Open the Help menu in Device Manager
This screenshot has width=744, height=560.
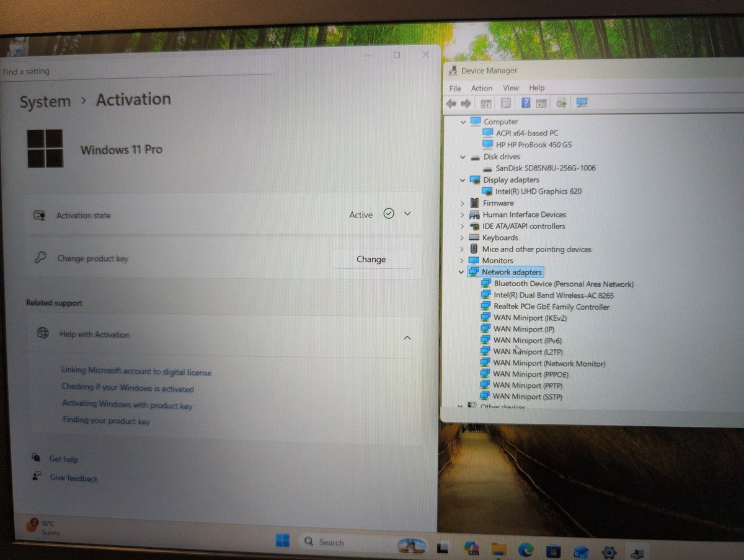tap(537, 87)
